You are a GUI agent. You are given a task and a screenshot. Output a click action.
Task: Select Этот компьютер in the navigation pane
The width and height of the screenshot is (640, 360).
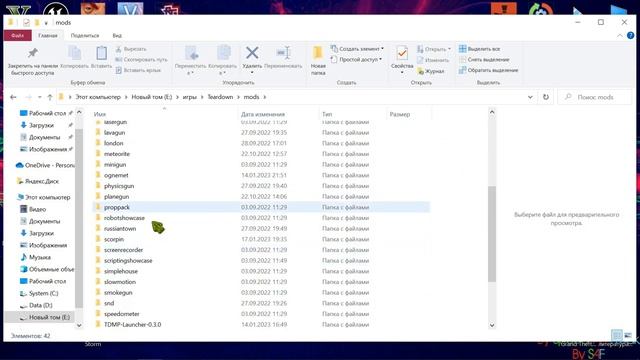44,197
